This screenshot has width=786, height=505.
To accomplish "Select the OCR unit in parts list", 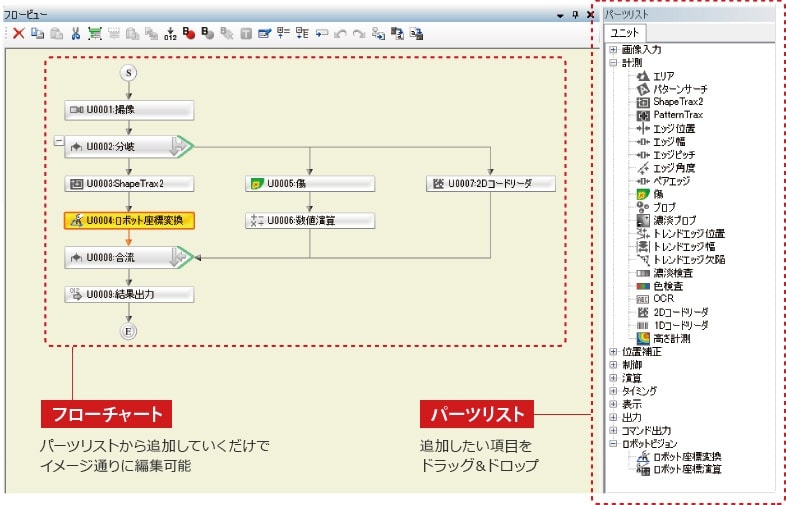I will pos(661,298).
